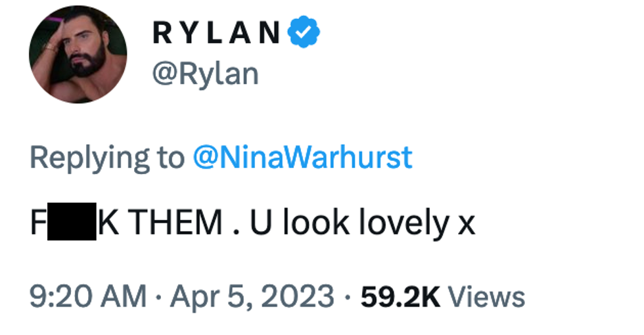Screen dimensions: 644x335
Task: Open the bold "59.2K" view count
Action: point(400,296)
